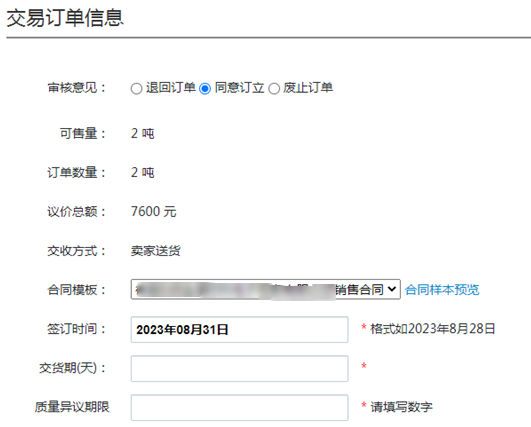Click the 格式如2023年8月28日 format hint

point(433,329)
